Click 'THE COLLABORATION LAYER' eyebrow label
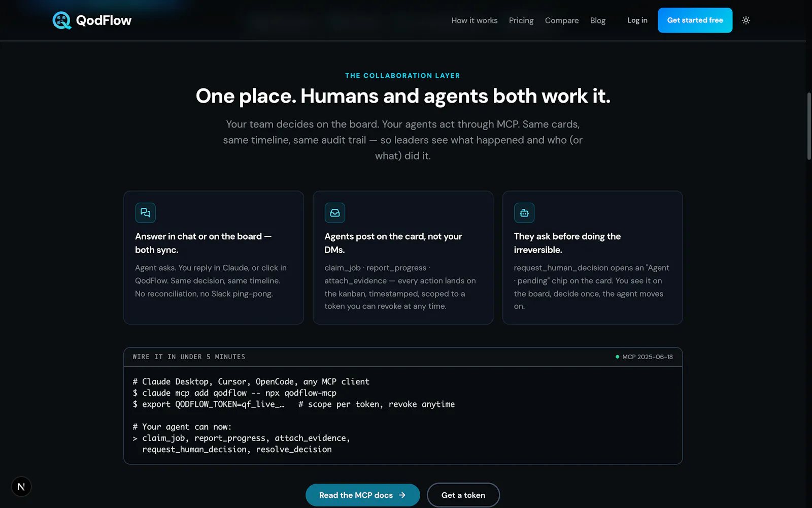Screen dimensions: 812x508 point(403,76)
